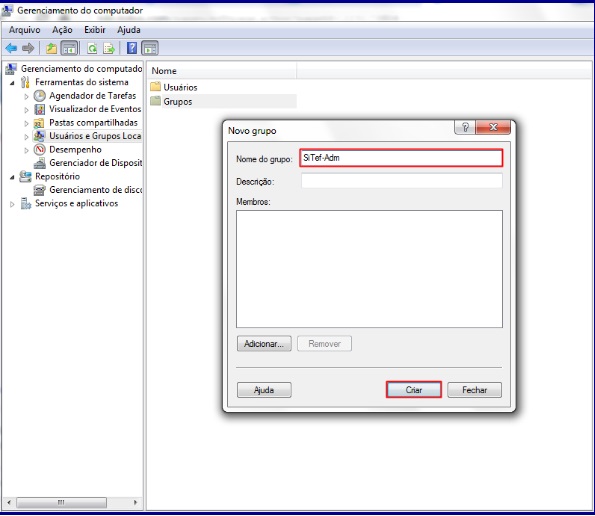Click the Visualizador de Eventos icon
This screenshot has width=595, height=516.
pyautogui.click(x=39, y=109)
